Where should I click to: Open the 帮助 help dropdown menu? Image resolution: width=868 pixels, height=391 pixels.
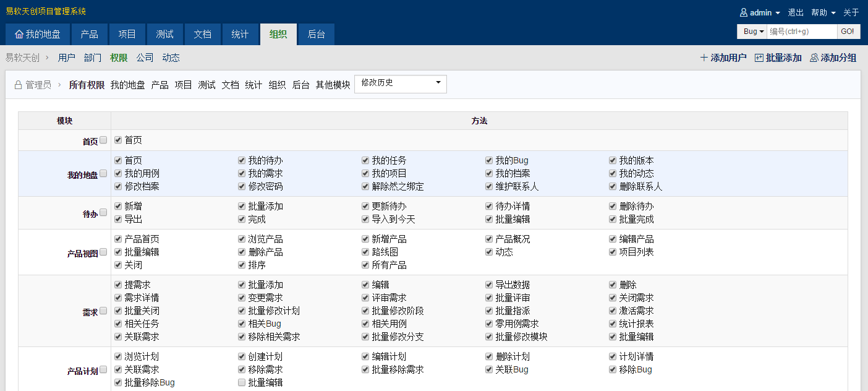[x=823, y=13]
